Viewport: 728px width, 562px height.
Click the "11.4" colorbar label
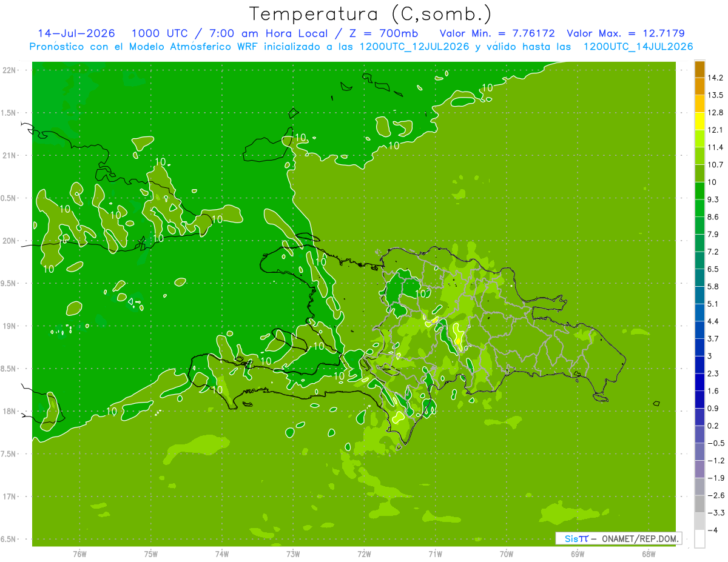click(x=716, y=147)
